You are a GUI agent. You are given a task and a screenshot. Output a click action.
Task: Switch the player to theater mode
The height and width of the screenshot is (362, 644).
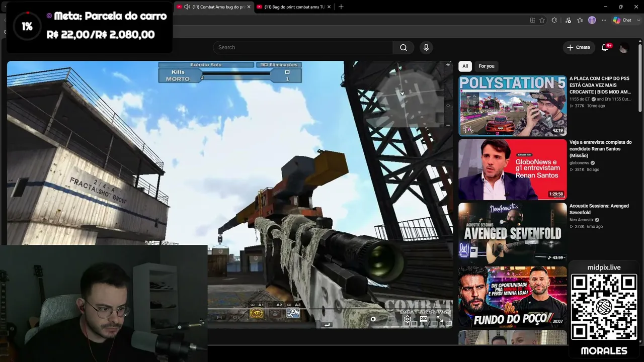(x=424, y=319)
